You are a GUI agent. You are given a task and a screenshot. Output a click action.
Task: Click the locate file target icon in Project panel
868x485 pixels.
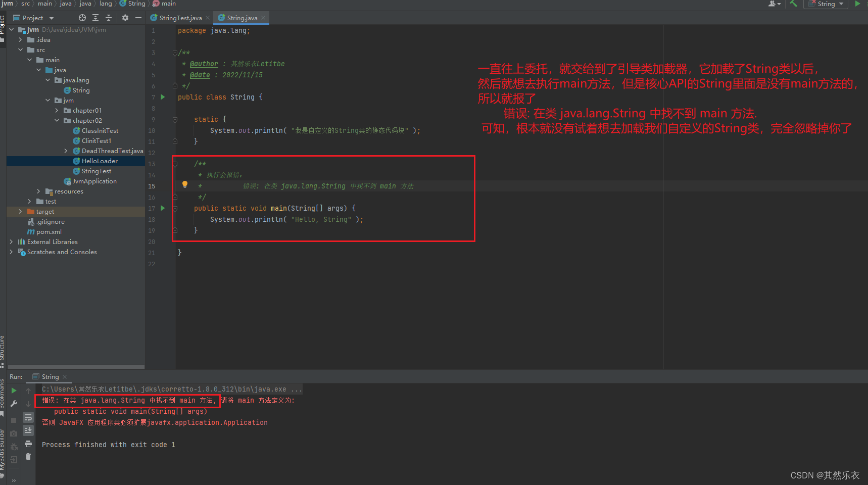pos(82,18)
